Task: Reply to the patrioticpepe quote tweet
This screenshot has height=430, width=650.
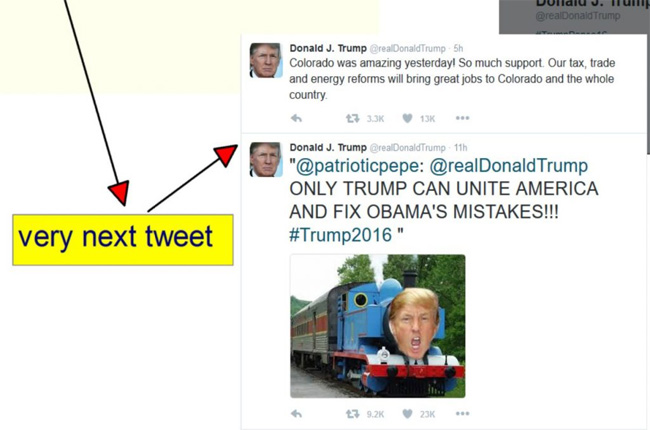Action: 296,413
